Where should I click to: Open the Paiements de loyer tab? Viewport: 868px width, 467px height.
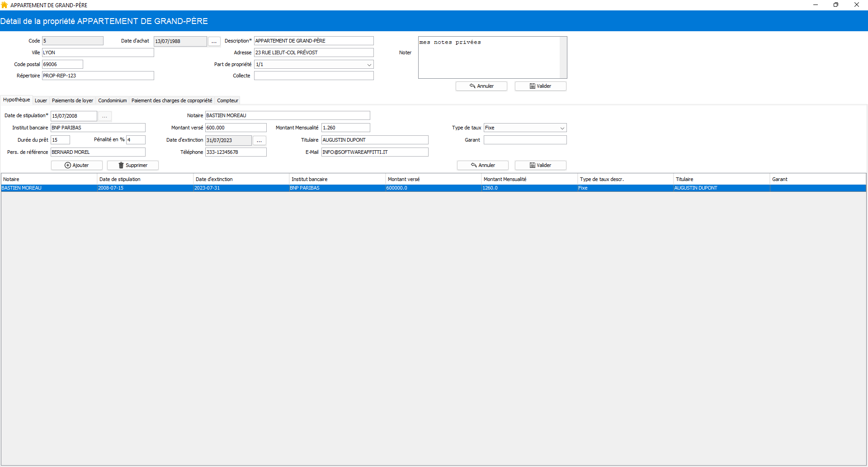click(x=72, y=100)
